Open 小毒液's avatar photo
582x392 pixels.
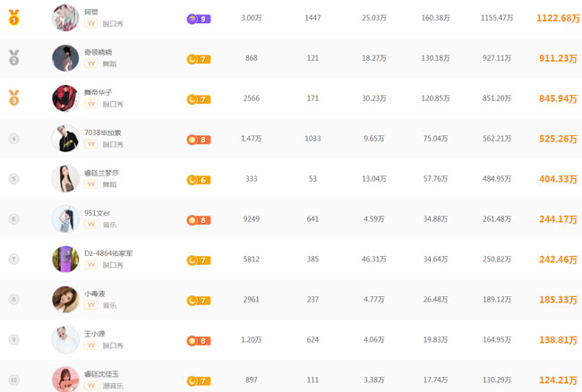click(65, 299)
